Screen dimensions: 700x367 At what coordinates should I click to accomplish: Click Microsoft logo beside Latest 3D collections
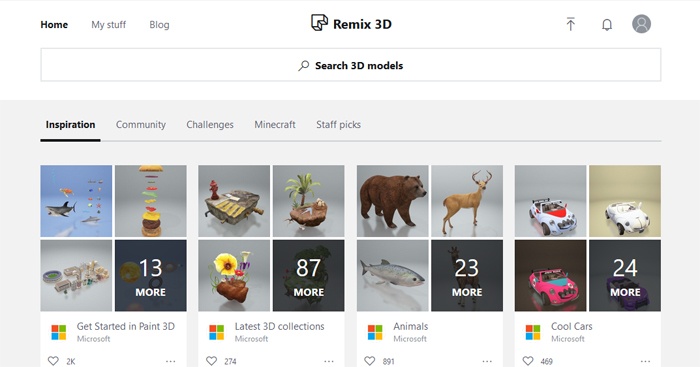coord(217,332)
